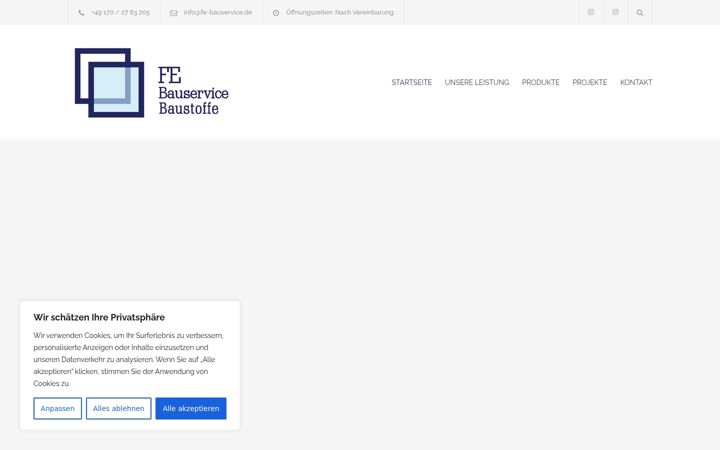Screen dimensions: 720x450
Task: Open the Unsere Leistung menu item
Action: coord(477,82)
